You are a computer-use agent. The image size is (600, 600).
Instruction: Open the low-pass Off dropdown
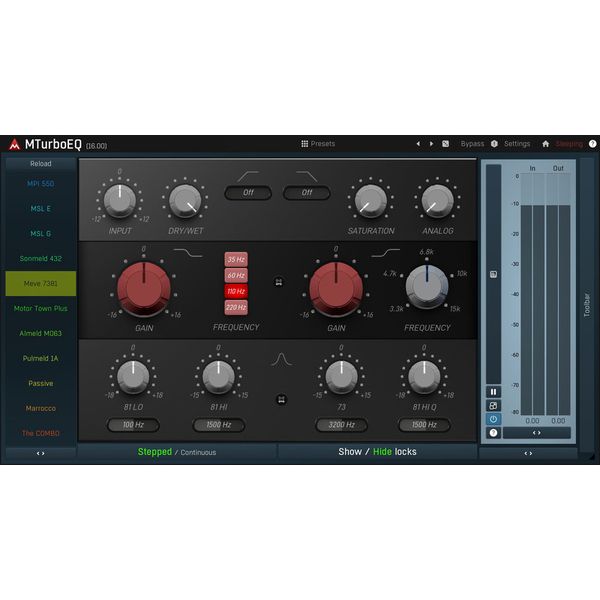[307, 192]
